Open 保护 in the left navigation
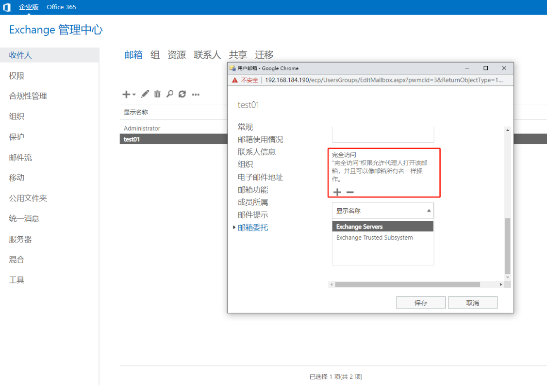This screenshot has height=392, width=547. point(17,137)
